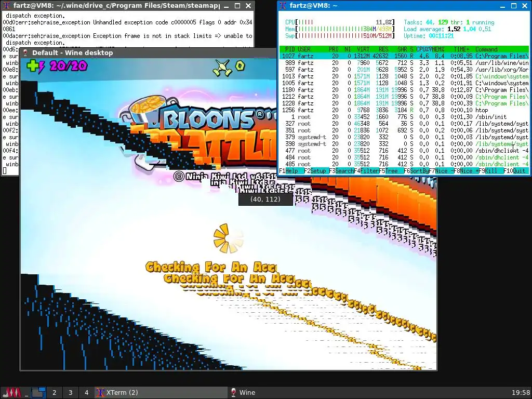Click the Wine desktop title bar wine-glass icon
Viewport: 532px width, 399px height.
point(25,52)
